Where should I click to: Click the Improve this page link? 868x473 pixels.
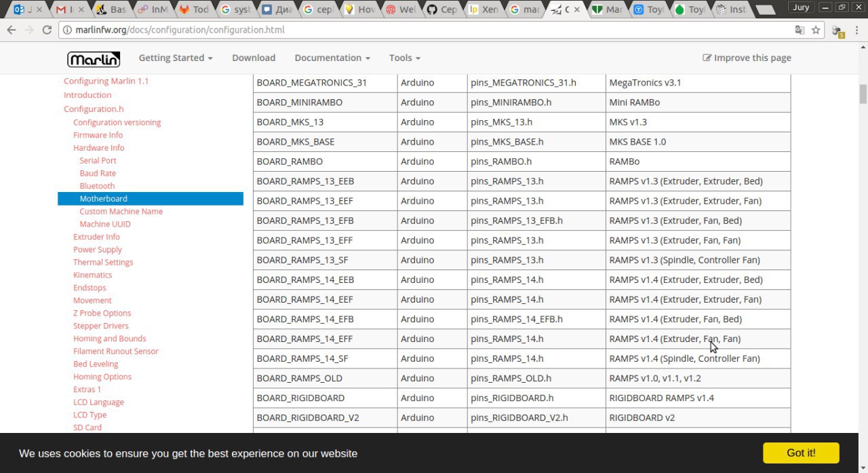(747, 58)
